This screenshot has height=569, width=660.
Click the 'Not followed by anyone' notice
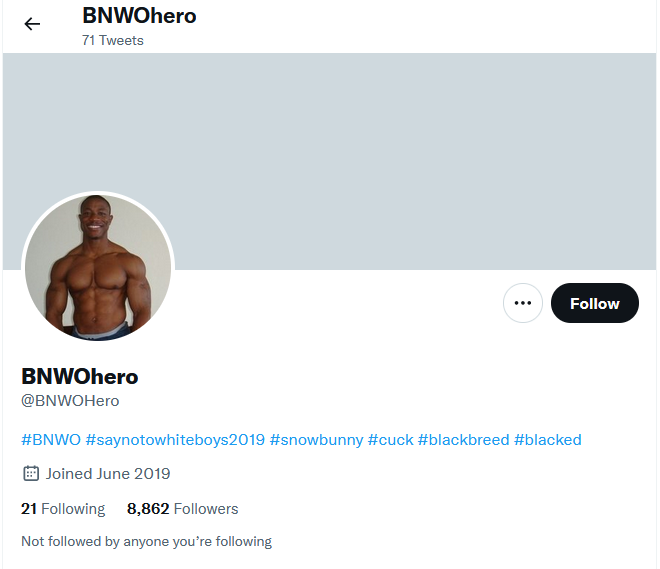(146, 541)
